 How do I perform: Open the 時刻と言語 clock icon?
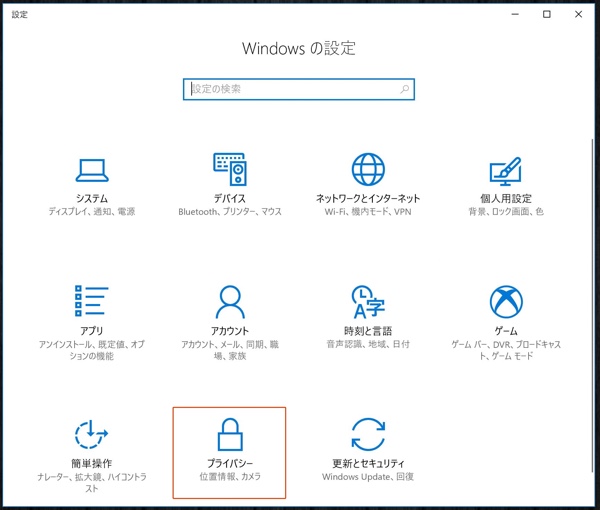368,302
